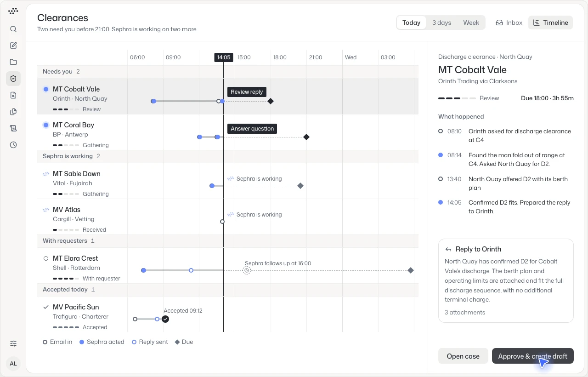Open the folder icon in sidebar
This screenshot has width=588, height=377.
[x=13, y=62]
